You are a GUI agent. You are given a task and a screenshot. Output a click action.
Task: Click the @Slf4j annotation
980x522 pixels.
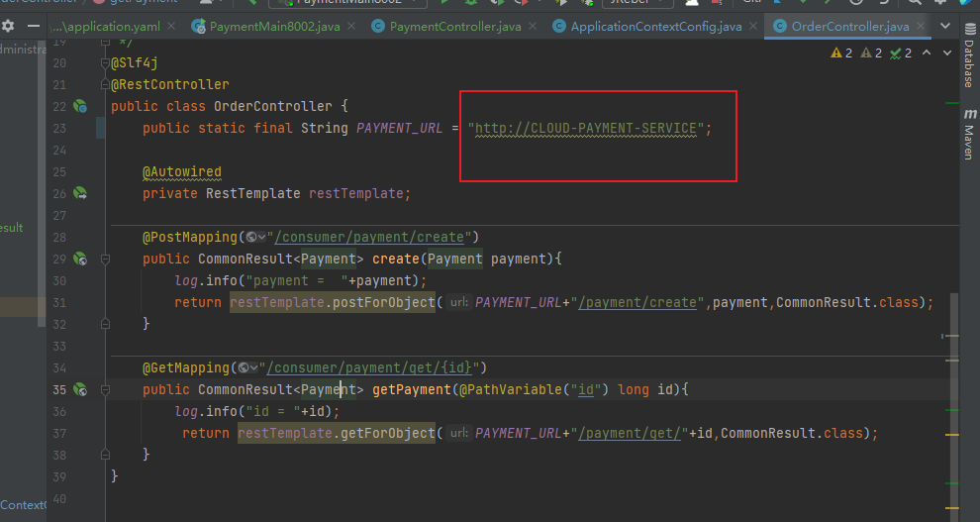click(x=135, y=62)
